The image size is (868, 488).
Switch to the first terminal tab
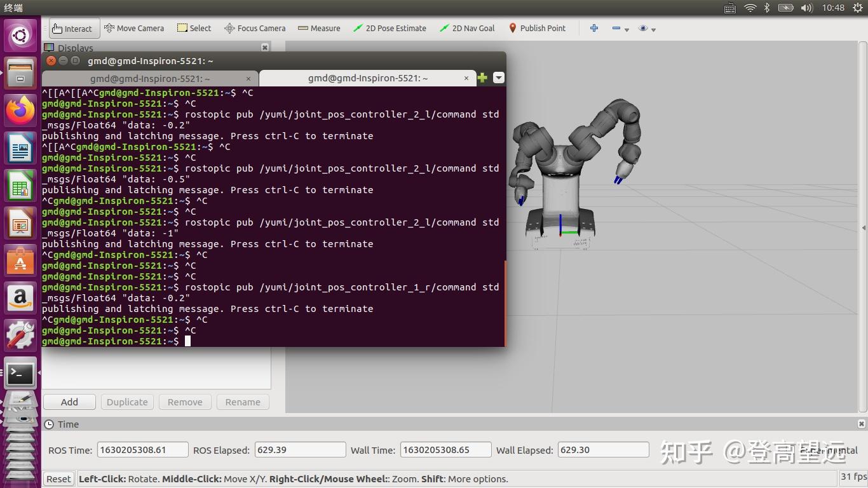[x=150, y=78]
